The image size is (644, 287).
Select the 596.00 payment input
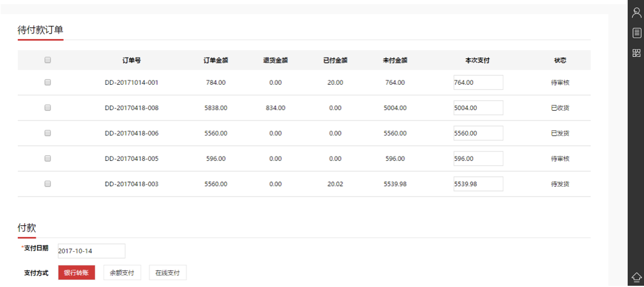coord(478,158)
